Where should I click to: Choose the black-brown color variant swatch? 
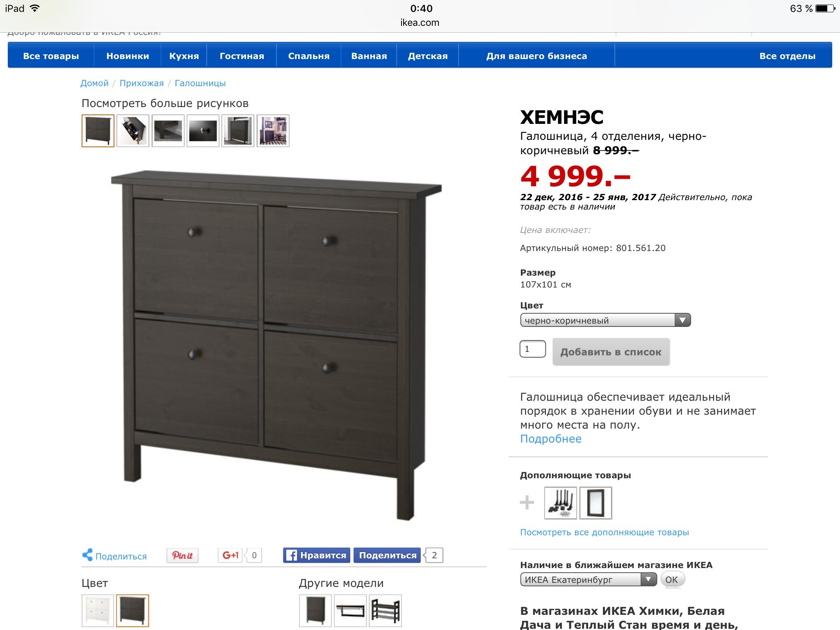tap(132, 611)
